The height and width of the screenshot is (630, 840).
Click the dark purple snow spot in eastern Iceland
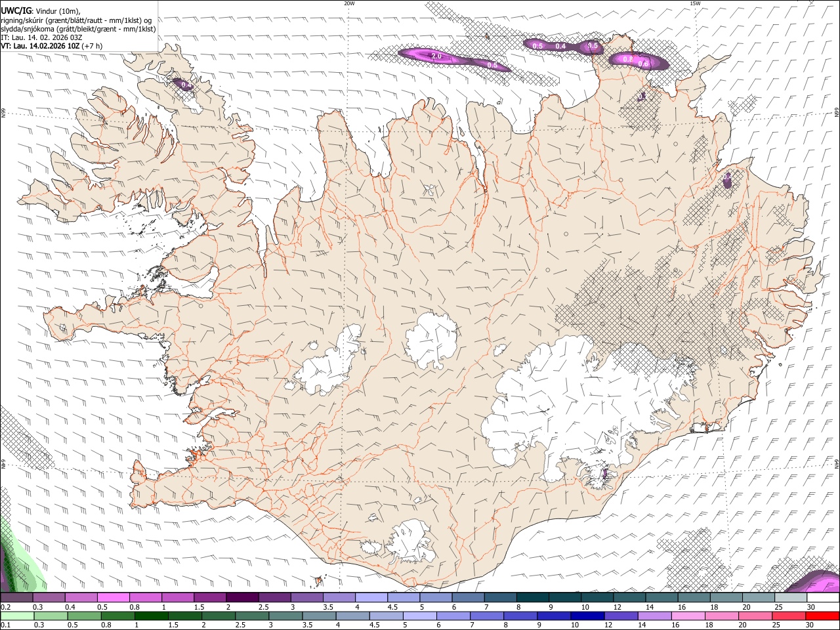click(x=727, y=181)
